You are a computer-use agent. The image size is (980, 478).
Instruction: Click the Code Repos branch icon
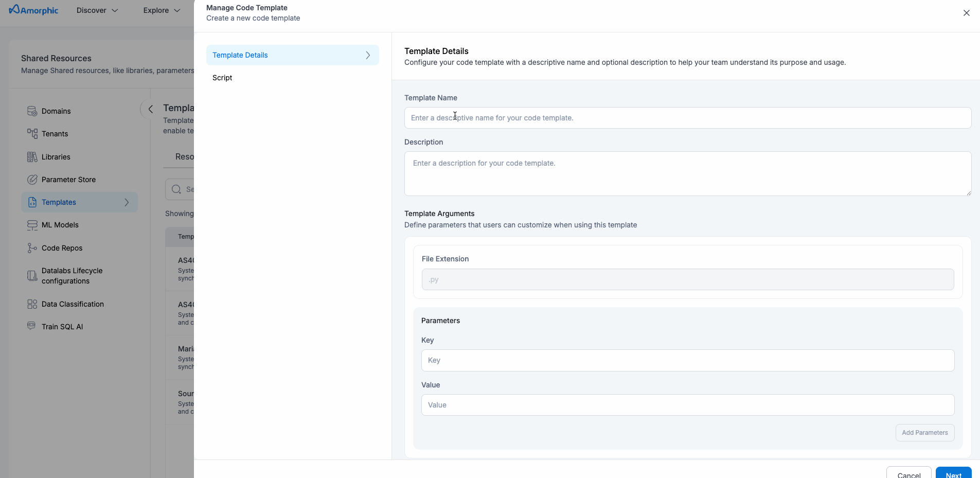click(32, 248)
